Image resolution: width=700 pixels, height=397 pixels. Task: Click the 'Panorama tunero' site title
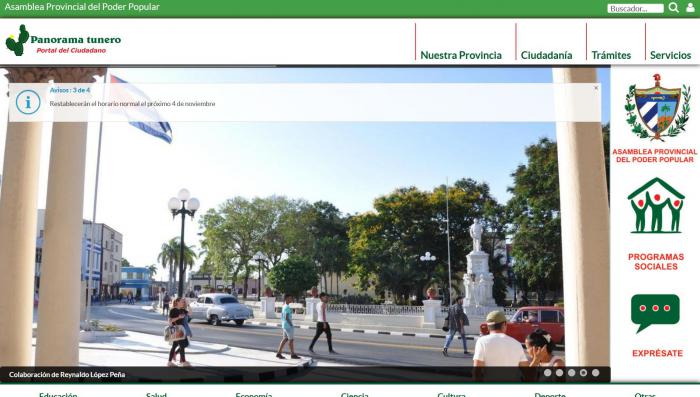click(x=75, y=39)
